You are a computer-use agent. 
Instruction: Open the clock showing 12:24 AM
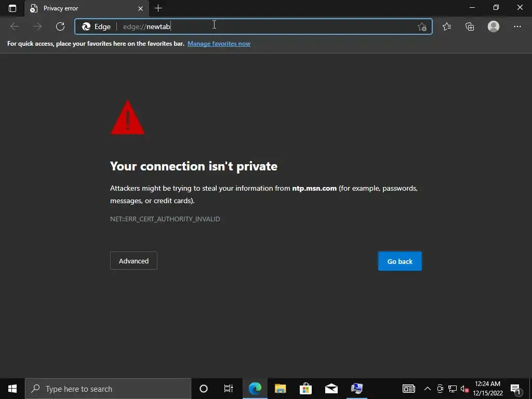pyautogui.click(x=487, y=389)
